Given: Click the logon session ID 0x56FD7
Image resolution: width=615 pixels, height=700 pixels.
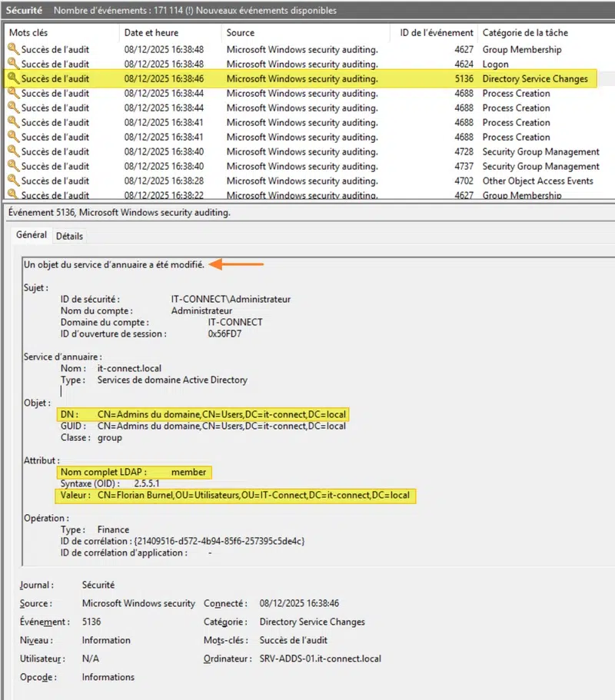Looking at the screenshot, I should (x=224, y=334).
